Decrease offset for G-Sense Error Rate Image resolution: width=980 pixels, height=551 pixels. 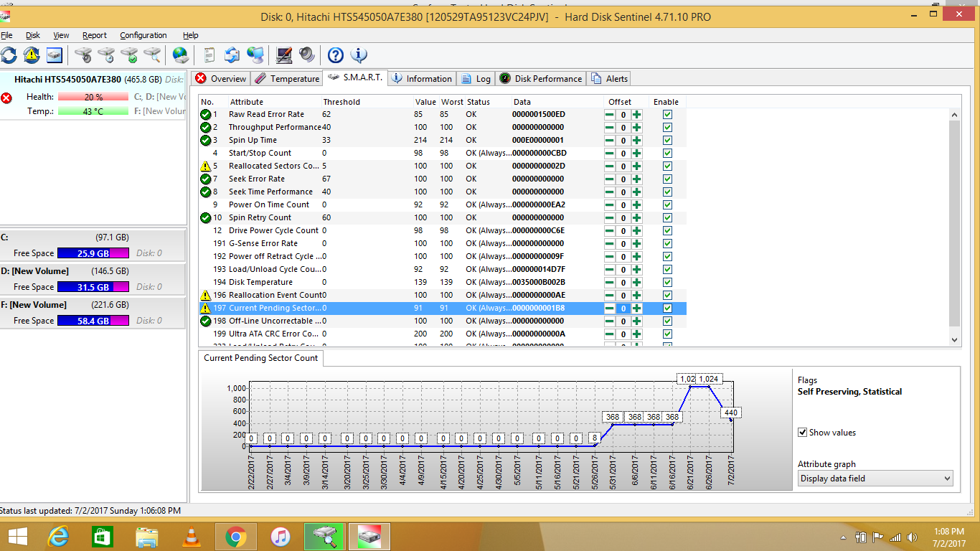610,244
